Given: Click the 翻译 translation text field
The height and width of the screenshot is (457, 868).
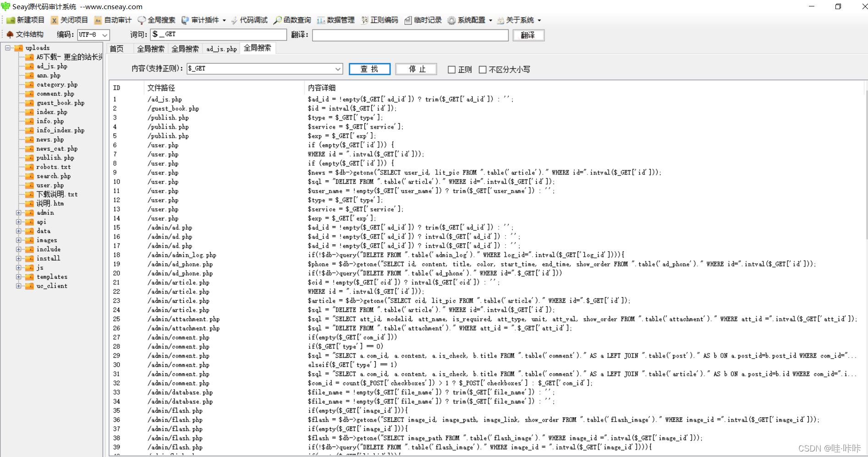Looking at the screenshot, I should coord(410,35).
